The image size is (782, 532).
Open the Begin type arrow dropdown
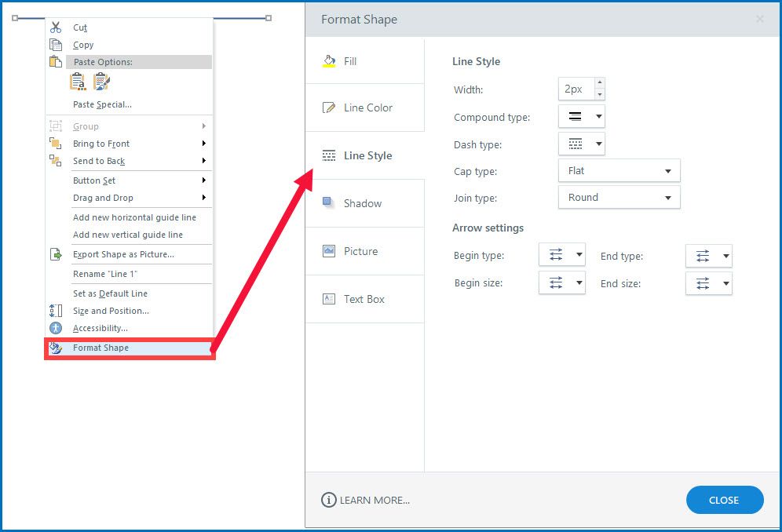coord(562,255)
